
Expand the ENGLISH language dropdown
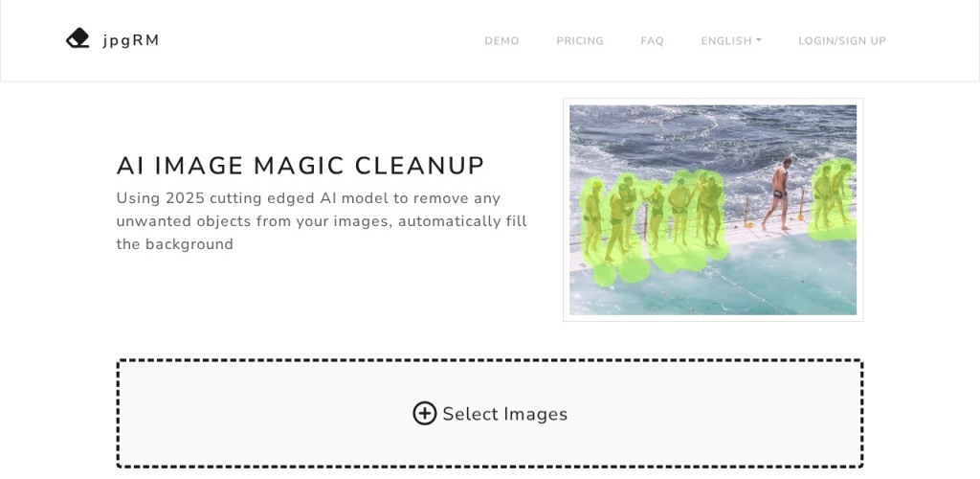(x=730, y=41)
